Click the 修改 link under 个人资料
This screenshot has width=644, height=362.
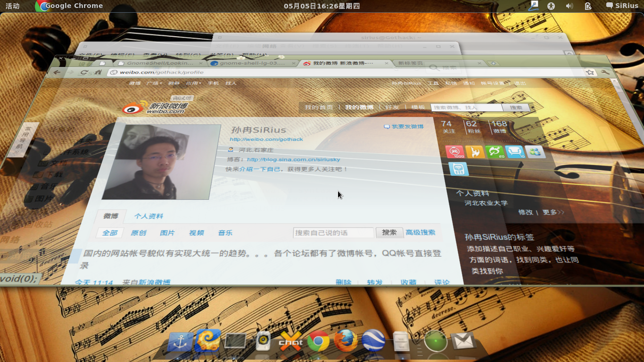(x=525, y=212)
